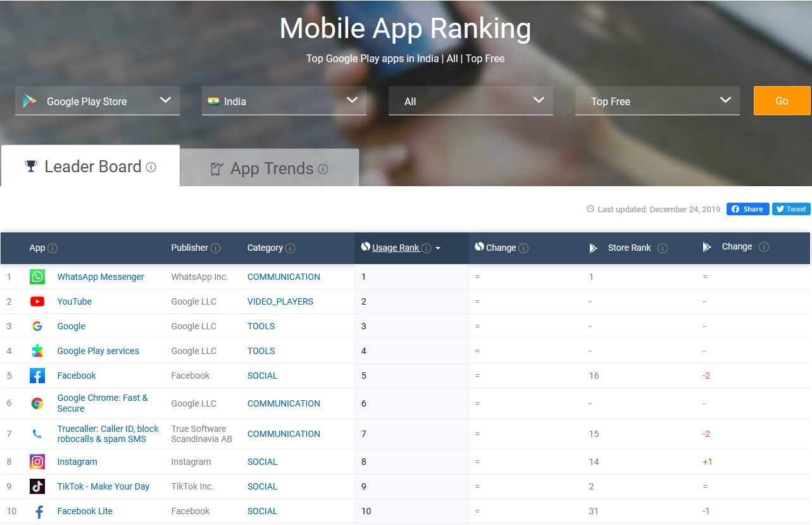Click store rank 16 in Facebook row
This screenshot has height=525, width=812.
(594, 376)
